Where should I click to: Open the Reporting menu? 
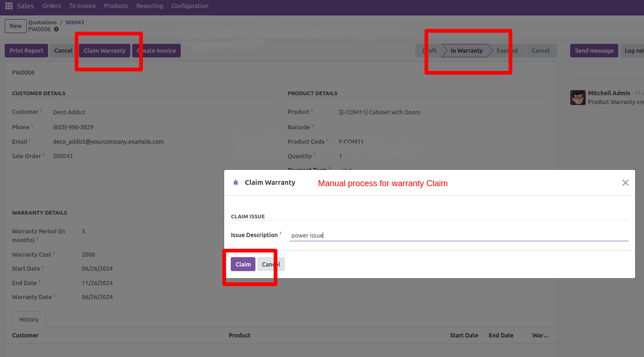[x=149, y=6]
